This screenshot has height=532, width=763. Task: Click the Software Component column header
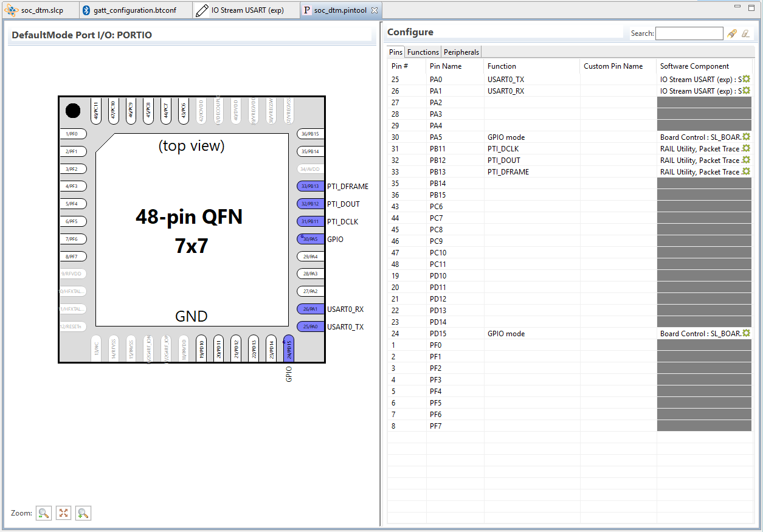click(694, 66)
